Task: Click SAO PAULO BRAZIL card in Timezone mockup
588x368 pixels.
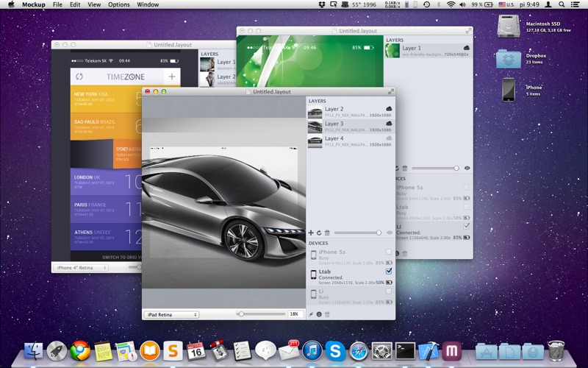Action: [x=106, y=126]
